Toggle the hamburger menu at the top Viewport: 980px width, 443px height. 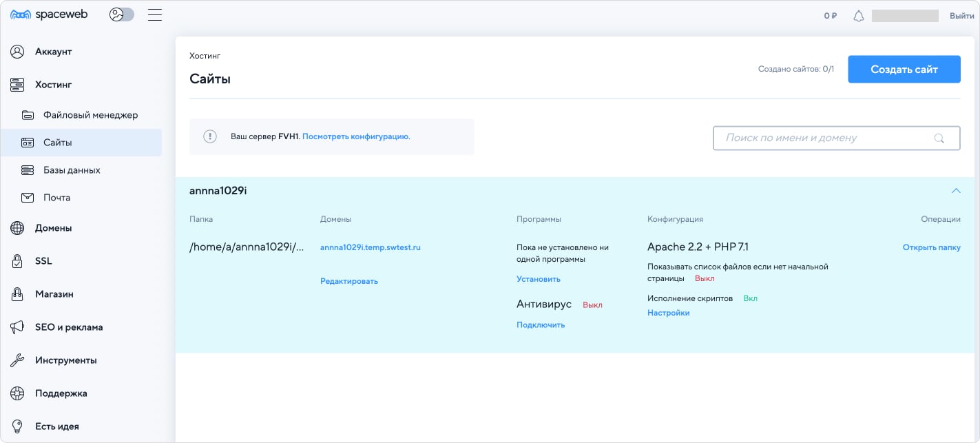(155, 14)
